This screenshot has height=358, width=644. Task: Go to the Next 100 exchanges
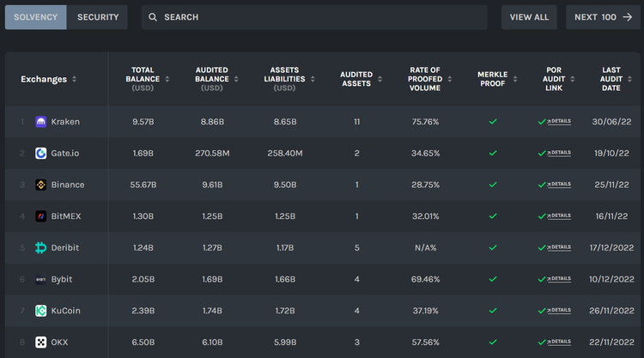[603, 17]
